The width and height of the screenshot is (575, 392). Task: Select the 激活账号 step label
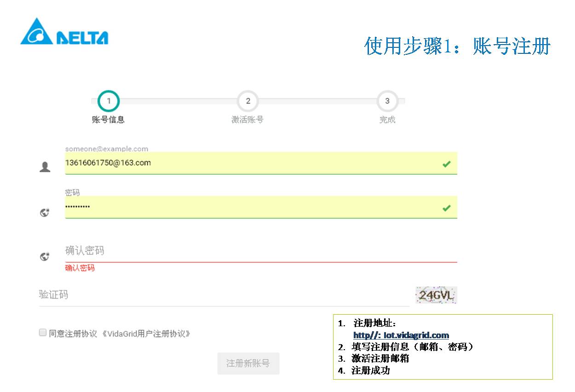coord(247,120)
